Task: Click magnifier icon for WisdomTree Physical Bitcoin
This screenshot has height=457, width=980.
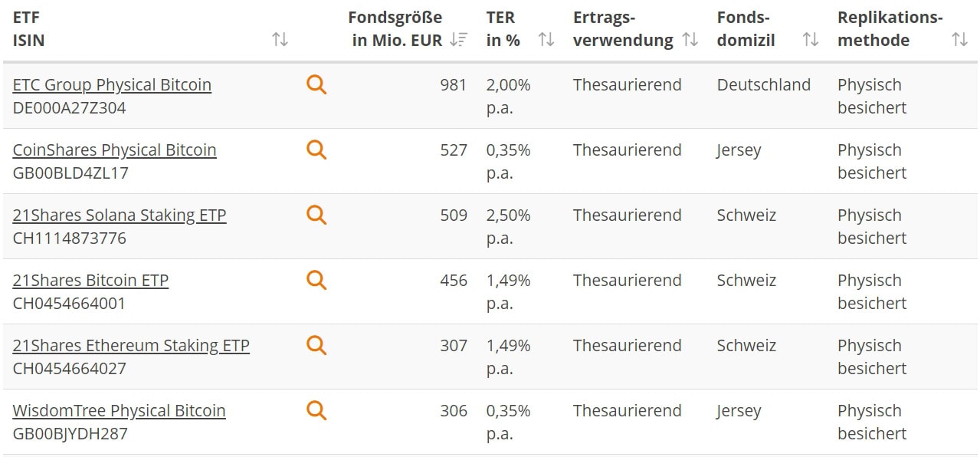Action: 316,410
